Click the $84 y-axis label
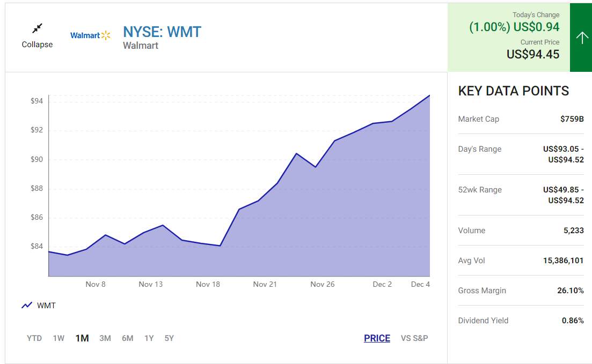This screenshot has width=592, height=364. (x=36, y=246)
